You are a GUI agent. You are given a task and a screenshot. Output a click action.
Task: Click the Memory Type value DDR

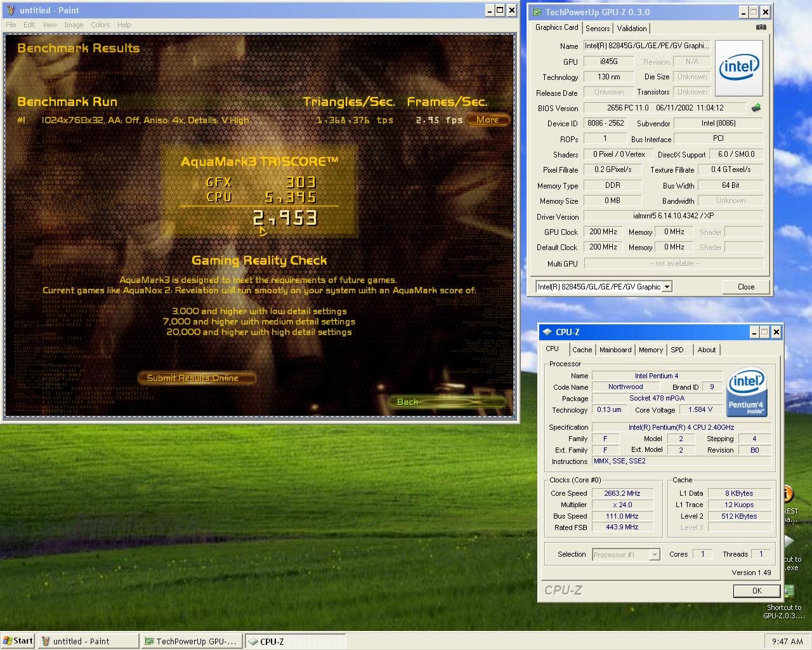[x=613, y=185]
